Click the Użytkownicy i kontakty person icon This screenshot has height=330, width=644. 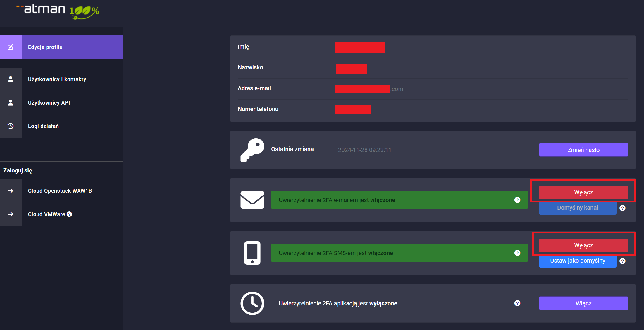(x=11, y=79)
